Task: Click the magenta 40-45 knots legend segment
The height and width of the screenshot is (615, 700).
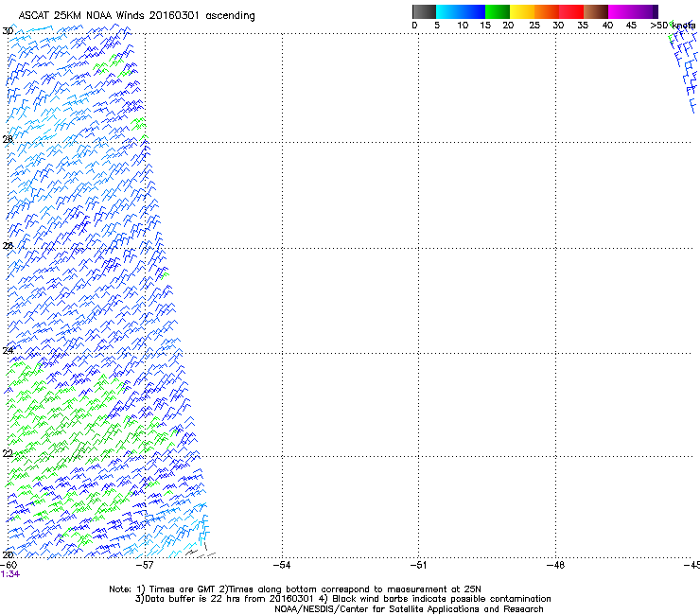Action: click(x=621, y=11)
